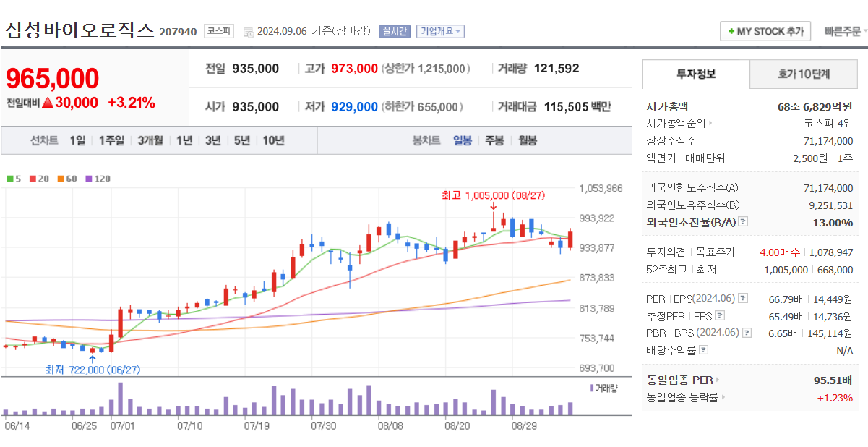The image size is (868, 447).
Task: Click the help icon next to 추정PER EPS
Action: 720,316
